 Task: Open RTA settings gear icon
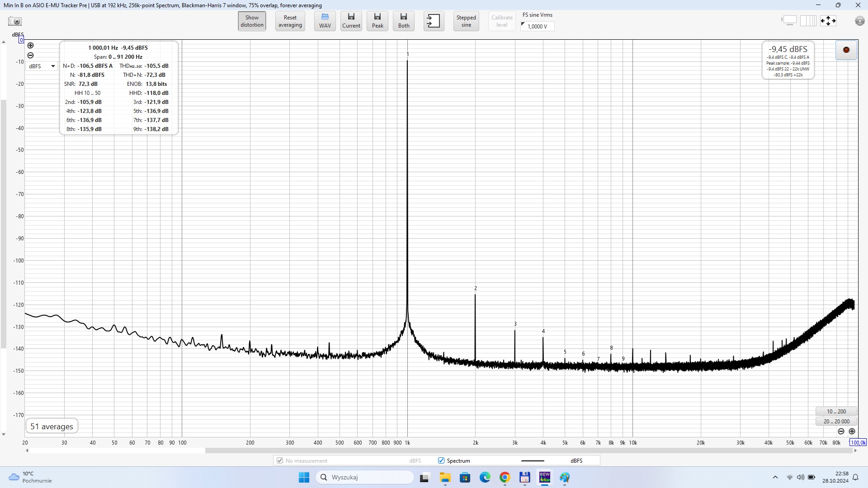point(859,21)
